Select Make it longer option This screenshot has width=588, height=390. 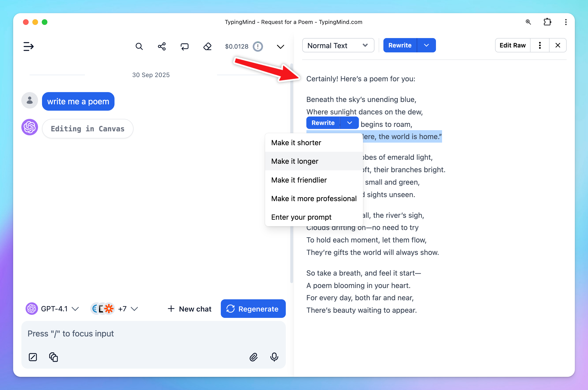click(295, 161)
